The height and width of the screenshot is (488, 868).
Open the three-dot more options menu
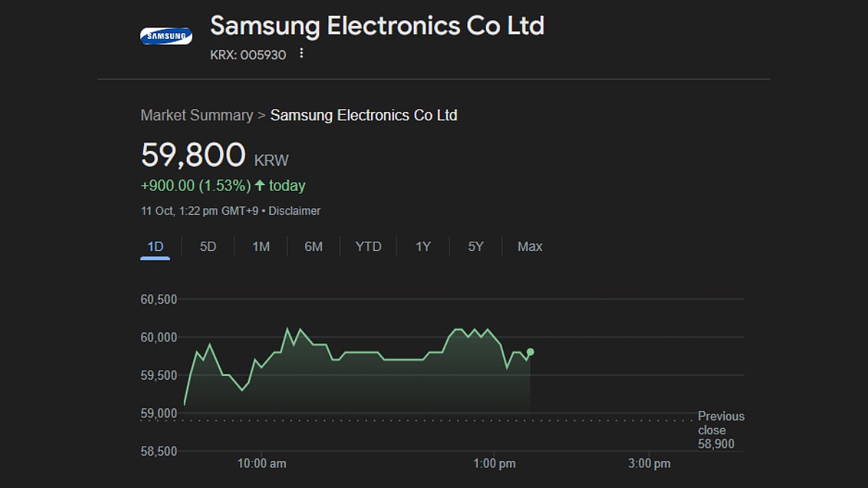302,54
